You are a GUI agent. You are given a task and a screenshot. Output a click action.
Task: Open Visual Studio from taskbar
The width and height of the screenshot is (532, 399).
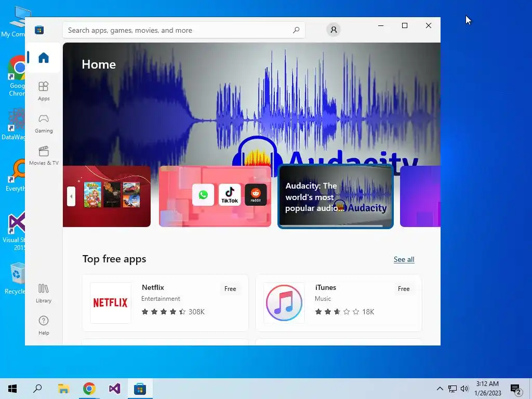coord(114,389)
